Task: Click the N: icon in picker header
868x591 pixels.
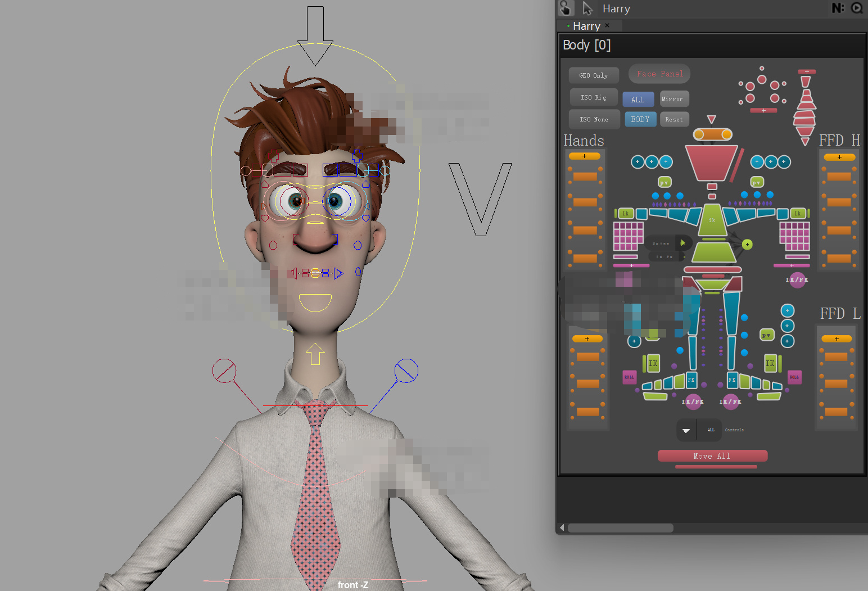Action: click(838, 8)
